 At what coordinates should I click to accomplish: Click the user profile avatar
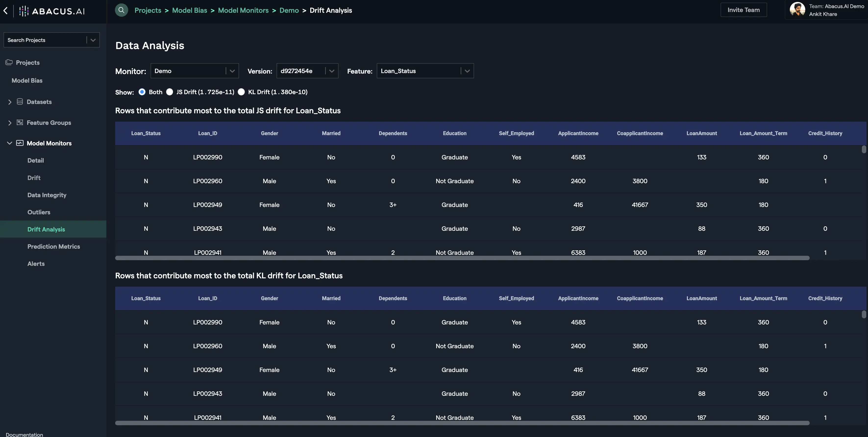[x=797, y=9]
